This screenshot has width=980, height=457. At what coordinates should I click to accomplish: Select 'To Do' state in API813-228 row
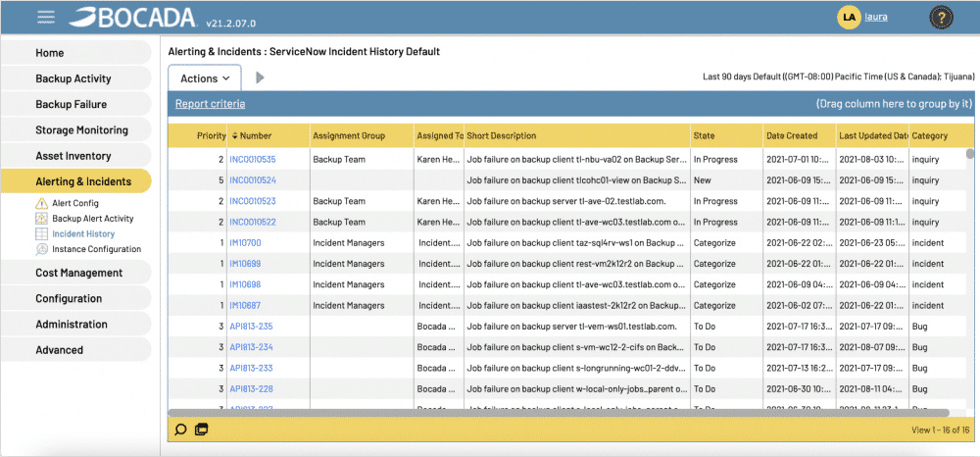click(x=727, y=389)
